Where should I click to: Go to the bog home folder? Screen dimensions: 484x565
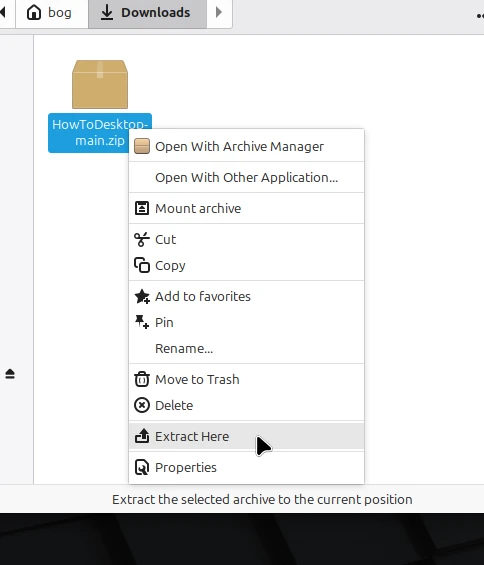click(x=52, y=13)
